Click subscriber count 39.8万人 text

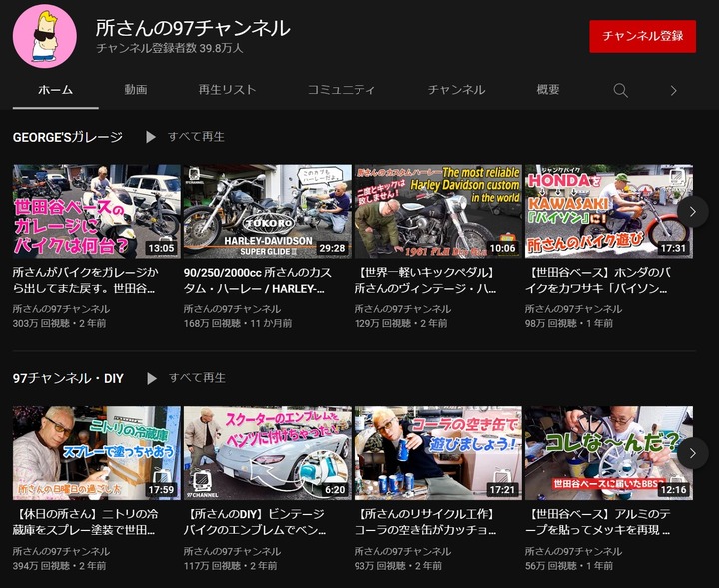click(170, 48)
